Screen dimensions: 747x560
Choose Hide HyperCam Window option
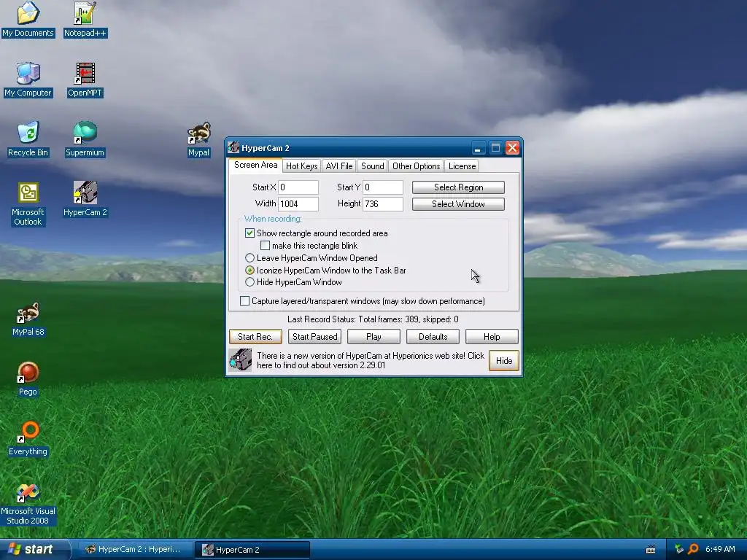click(x=249, y=282)
